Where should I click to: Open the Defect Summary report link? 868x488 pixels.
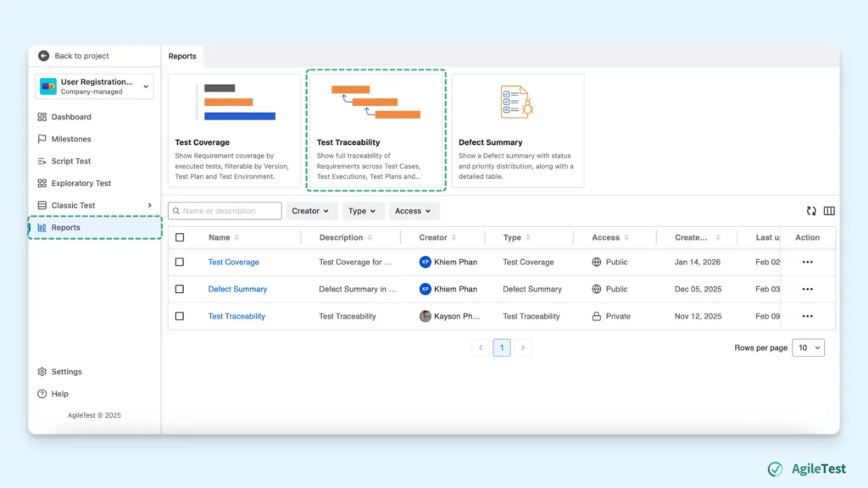237,289
